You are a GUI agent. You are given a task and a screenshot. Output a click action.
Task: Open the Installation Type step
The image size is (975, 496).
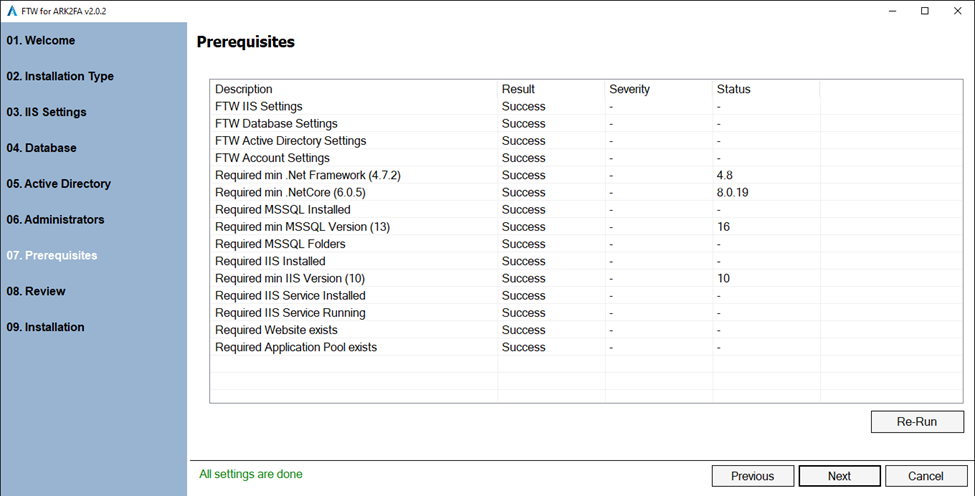click(x=60, y=77)
